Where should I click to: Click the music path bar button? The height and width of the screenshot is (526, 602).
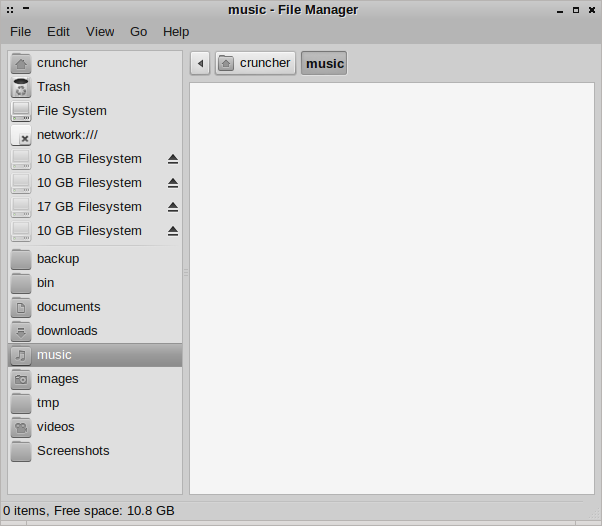(324, 63)
